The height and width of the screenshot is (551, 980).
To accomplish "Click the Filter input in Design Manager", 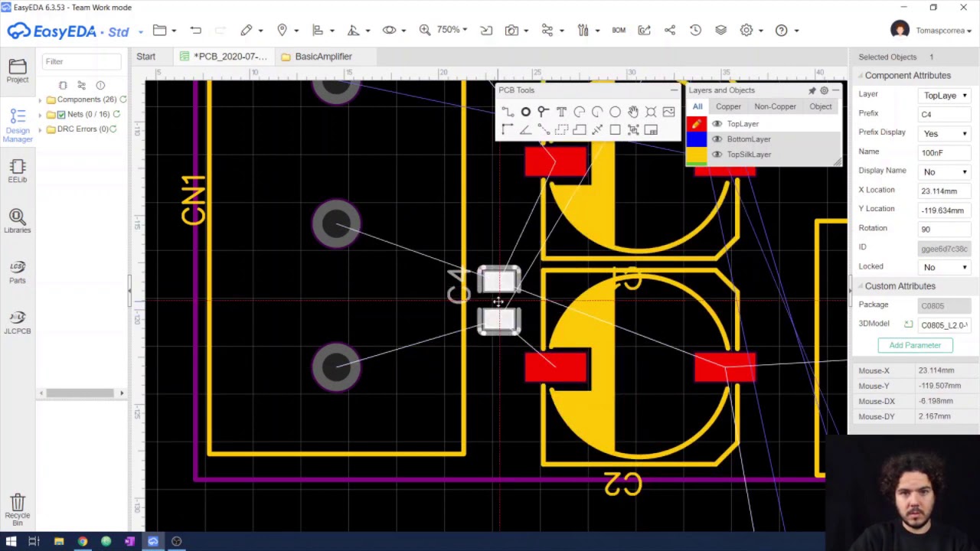I will [x=81, y=61].
